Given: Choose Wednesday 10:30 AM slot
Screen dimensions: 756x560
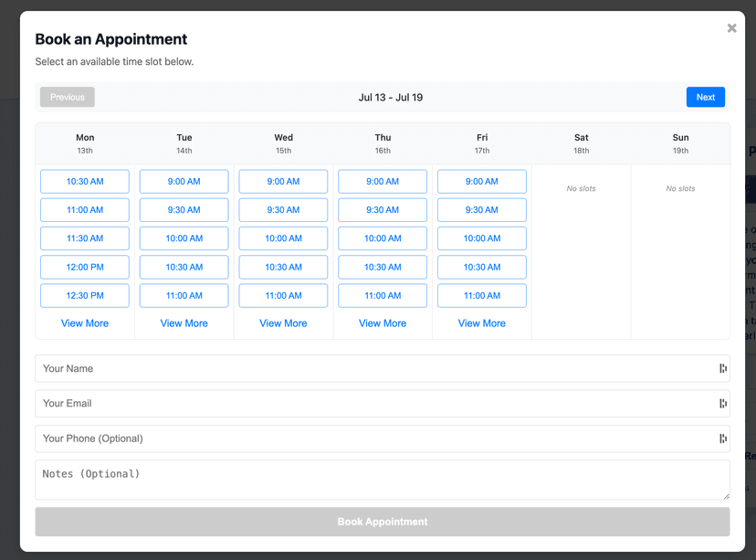Looking at the screenshot, I should [x=283, y=268].
